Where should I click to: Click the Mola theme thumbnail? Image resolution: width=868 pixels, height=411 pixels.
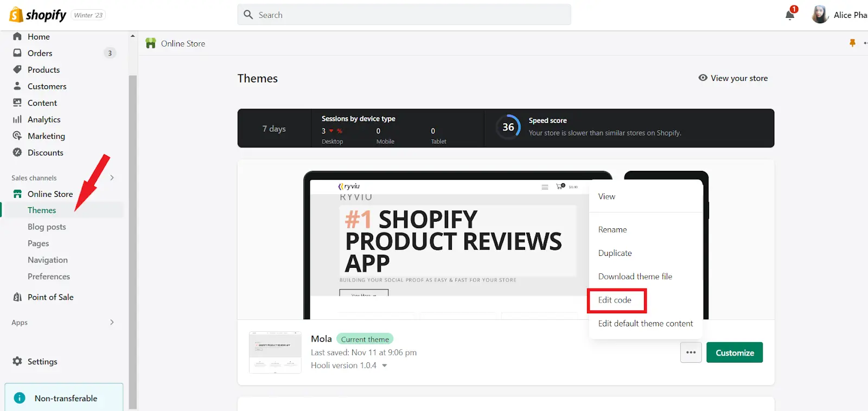[x=275, y=352]
